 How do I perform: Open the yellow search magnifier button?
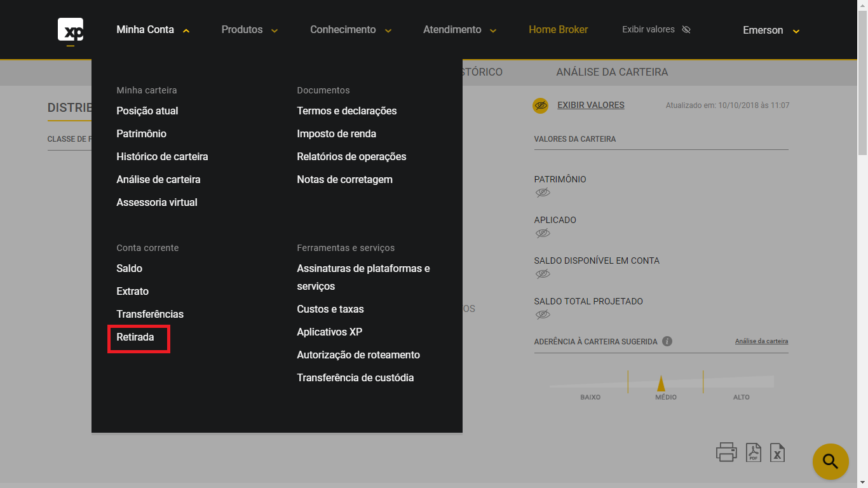831,461
